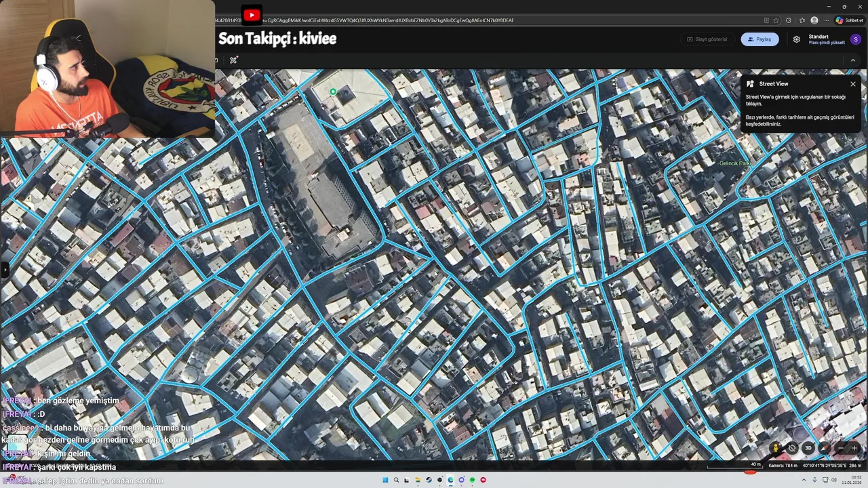Click the rotation-disabled icon near Pegman
The image size is (868, 488).
point(792,448)
